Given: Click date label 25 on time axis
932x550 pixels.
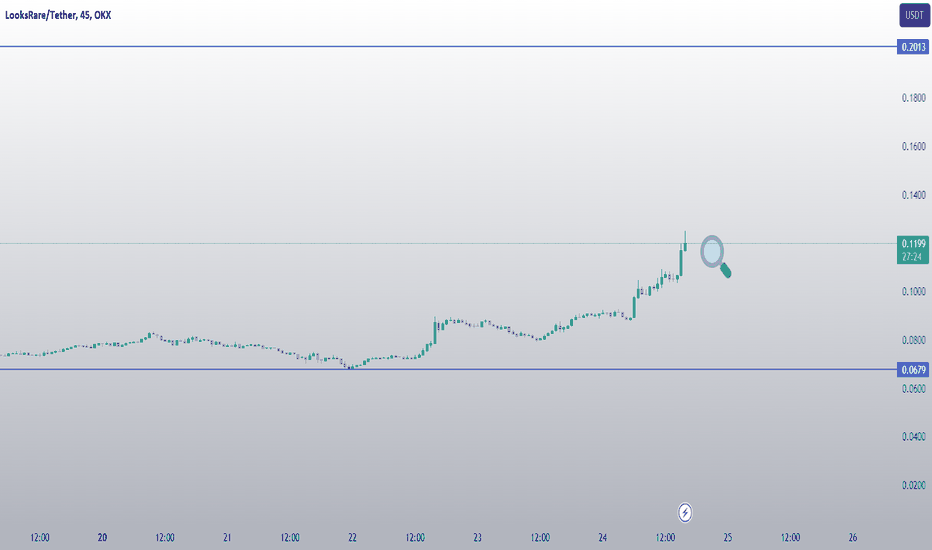Looking at the screenshot, I should tap(728, 538).
